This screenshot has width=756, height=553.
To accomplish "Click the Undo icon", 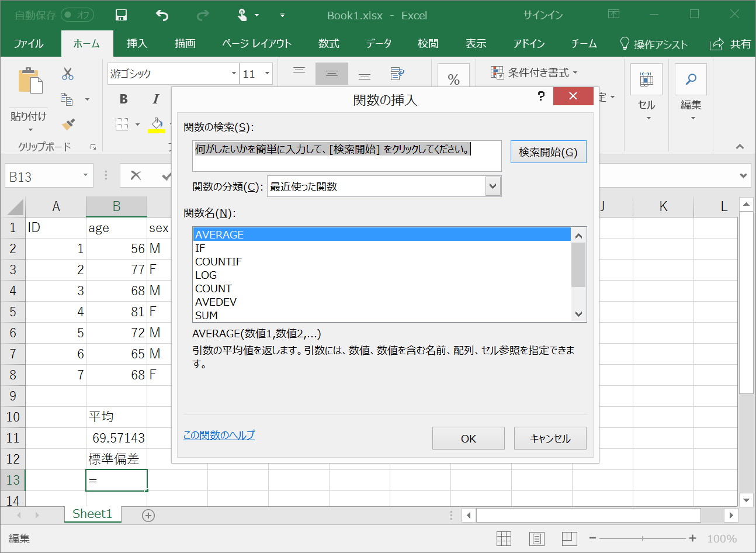I will coord(161,15).
